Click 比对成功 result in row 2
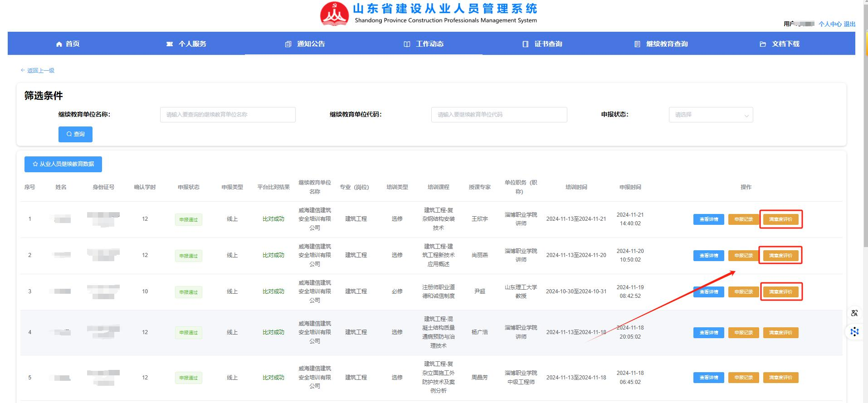 point(273,255)
